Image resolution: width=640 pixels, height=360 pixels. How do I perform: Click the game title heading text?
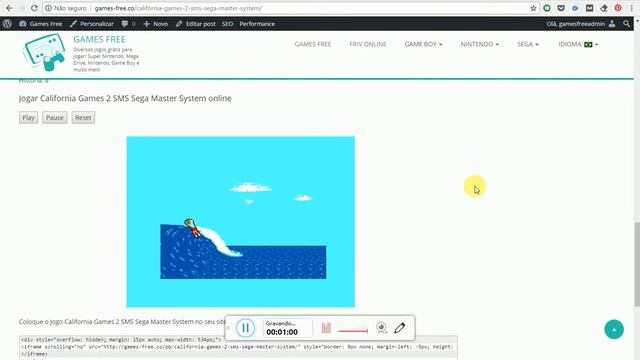click(x=125, y=98)
